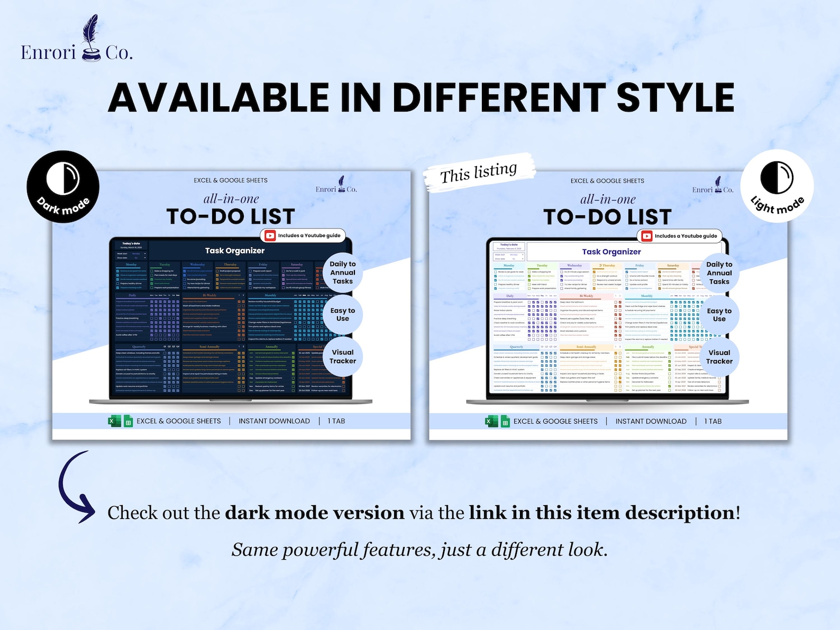Screen dimensions: 840x630
Task: Click the YouTube play icon in dark card
Action: (x=270, y=236)
